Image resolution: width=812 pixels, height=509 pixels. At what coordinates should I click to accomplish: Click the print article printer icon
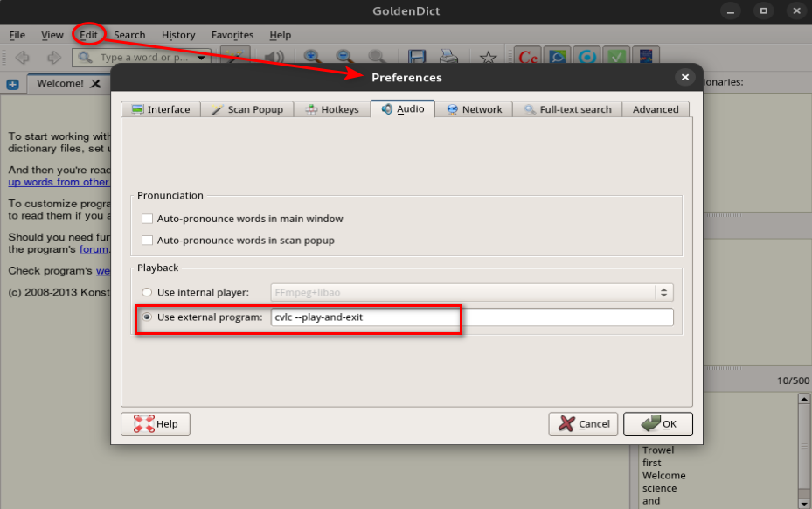point(448,57)
